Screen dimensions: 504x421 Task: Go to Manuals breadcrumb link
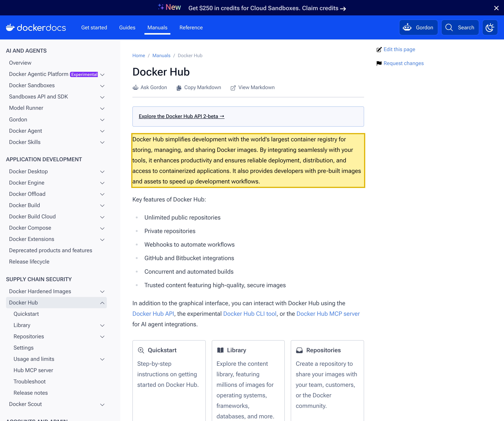click(x=161, y=56)
